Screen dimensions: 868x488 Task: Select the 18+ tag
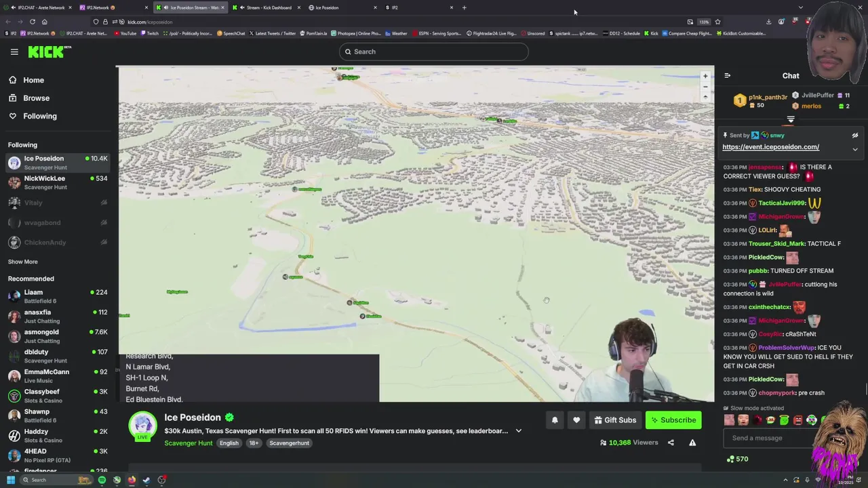click(253, 443)
